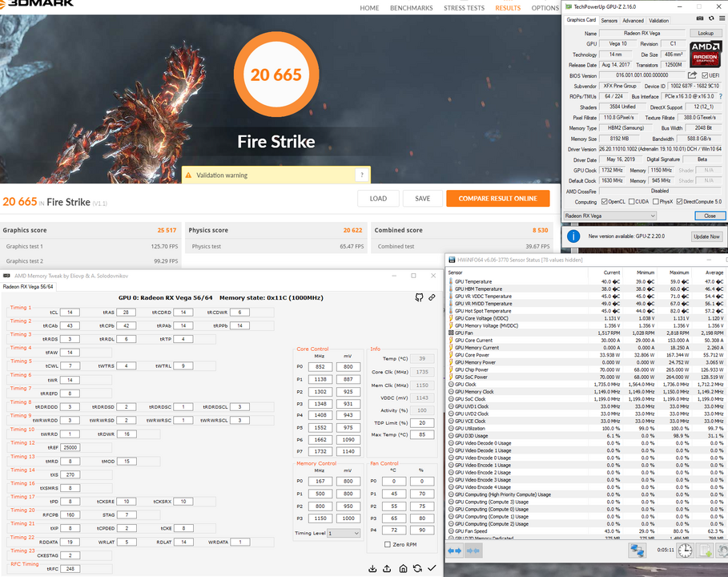Click GPU Fan sensor row icon in HWiNFO
Screen dimensions: 728x577
click(x=451, y=333)
